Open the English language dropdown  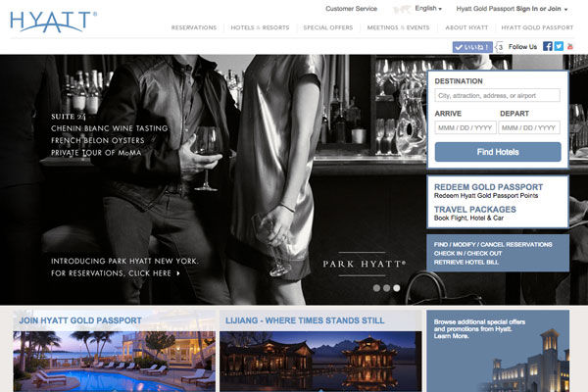pyautogui.click(x=428, y=8)
